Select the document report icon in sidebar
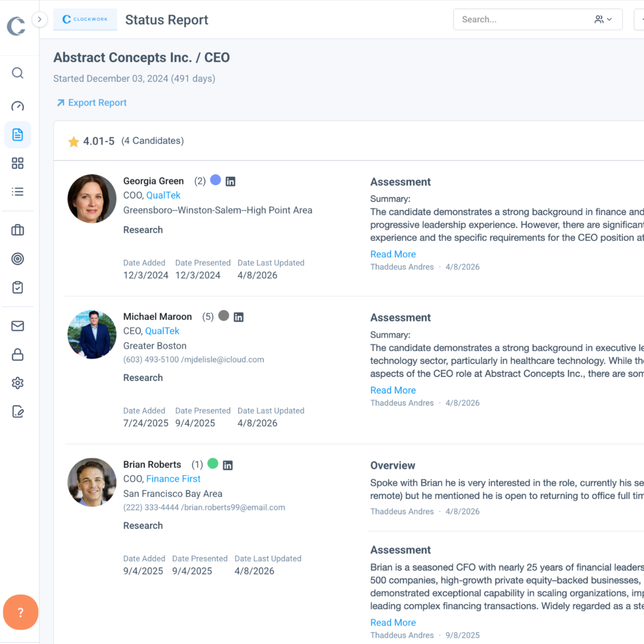Image resolution: width=644 pixels, height=644 pixels. pos(17,135)
